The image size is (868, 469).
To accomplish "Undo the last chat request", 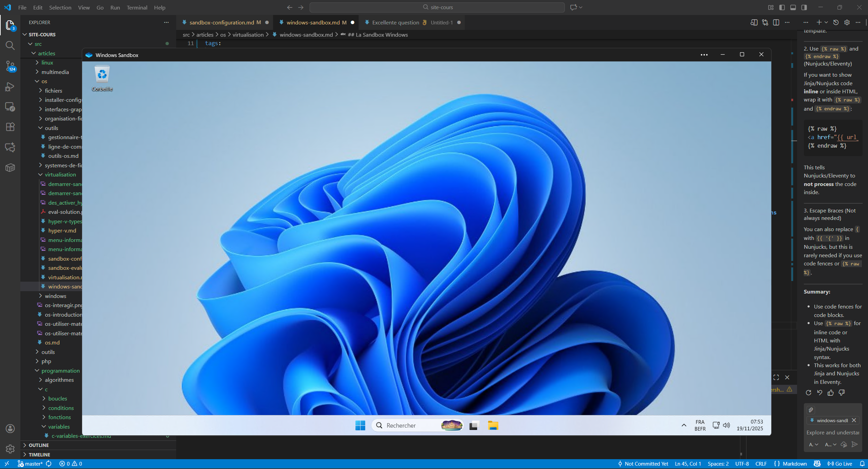I will [820, 393].
